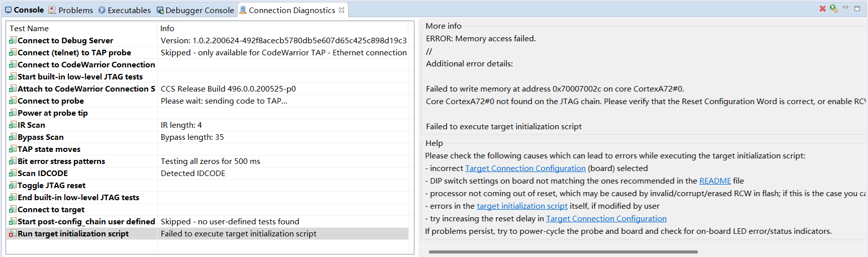
Task: Open the Problems tab
Action: pyautogui.click(x=71, y=10)
